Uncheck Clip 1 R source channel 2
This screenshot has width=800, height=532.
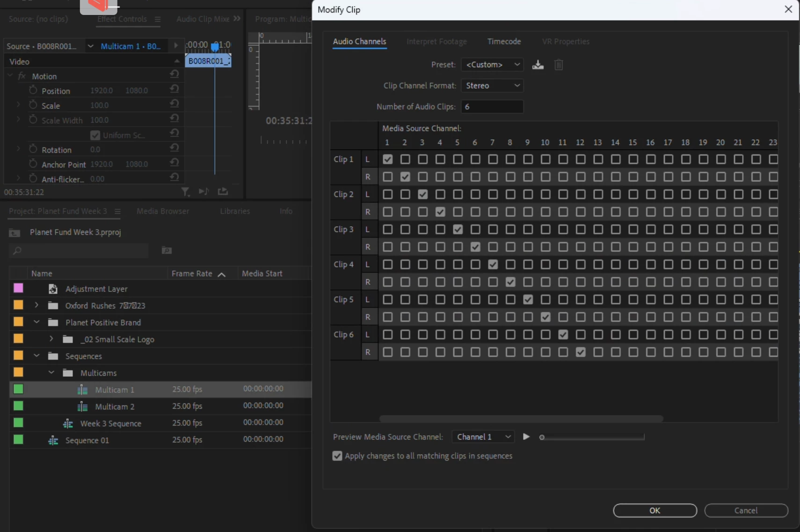405,177
